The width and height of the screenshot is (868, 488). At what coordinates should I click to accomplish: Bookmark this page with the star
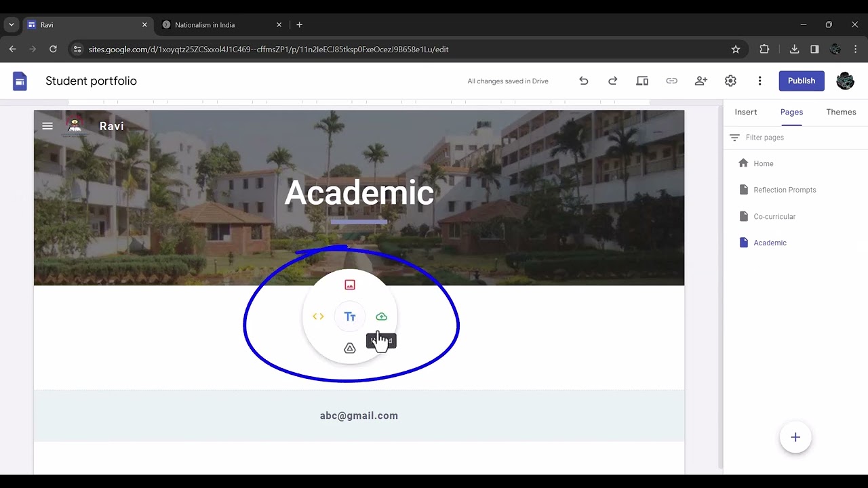(x=736, y=49)
